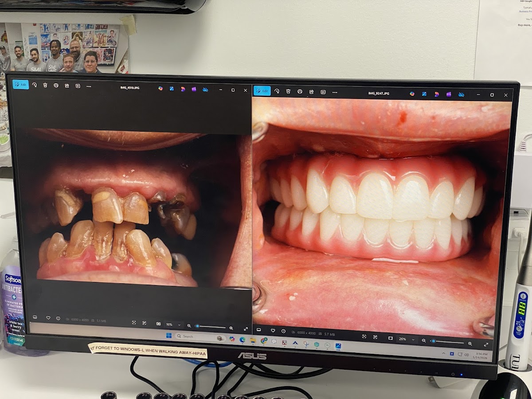This screenshot has width=532, height=399.
Task: Delete IMG_9247.JPG with the trash icon
Action: tap(288, 91)
